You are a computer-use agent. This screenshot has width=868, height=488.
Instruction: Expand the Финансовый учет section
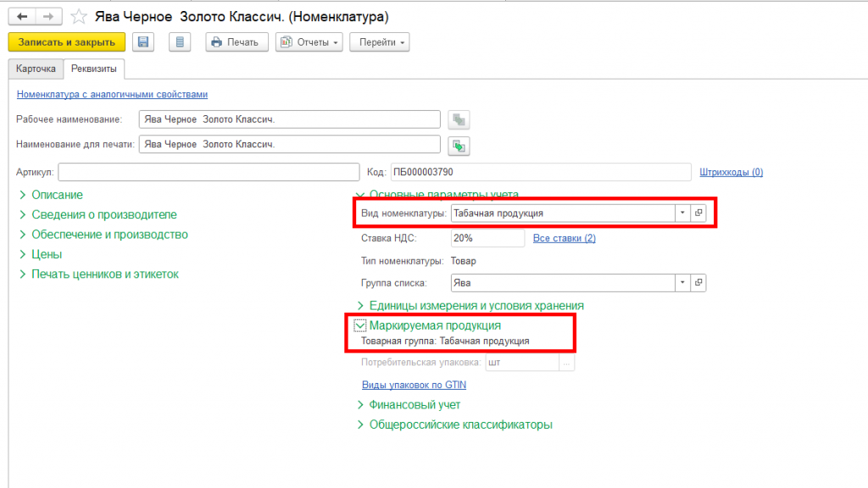[x=409, y=405]
